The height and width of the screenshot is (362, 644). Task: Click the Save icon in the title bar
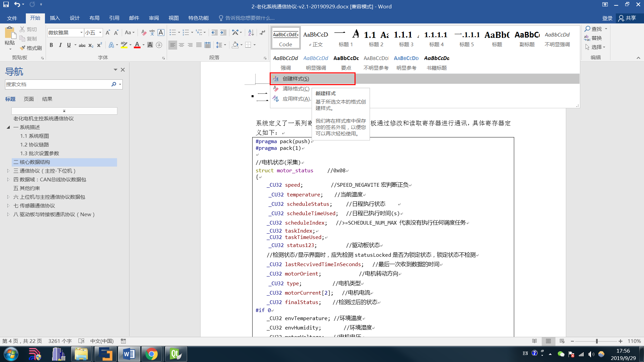[6, 5]
